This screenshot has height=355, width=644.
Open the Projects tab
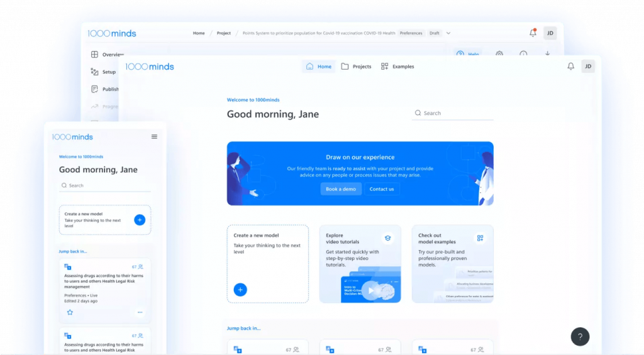coord(356,67)
